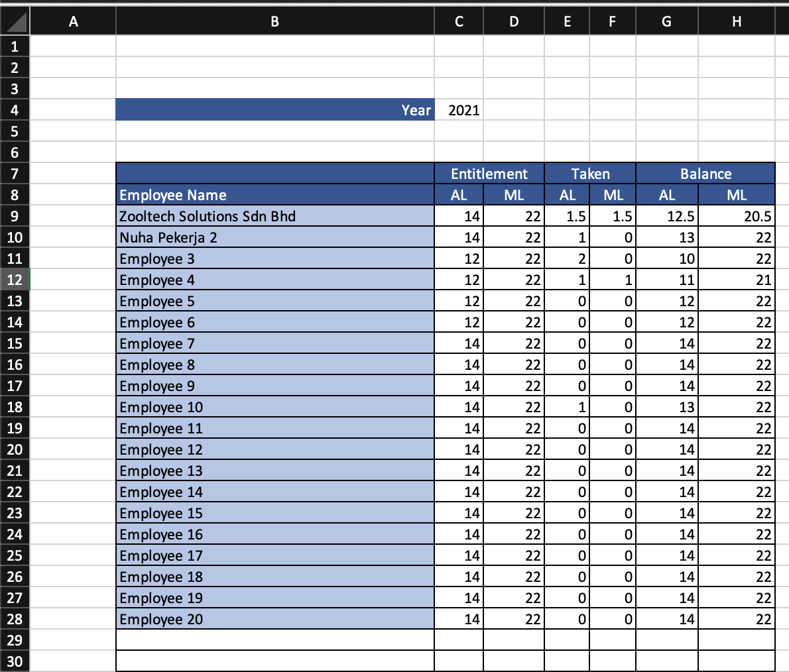
Task: Click Entitlement ML subheader in column D
Action: click(514, 195)
